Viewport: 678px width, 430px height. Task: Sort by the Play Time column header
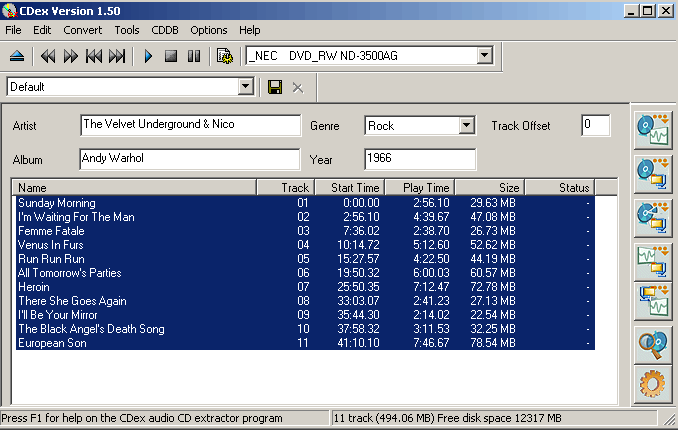click(x=420, y=187)
